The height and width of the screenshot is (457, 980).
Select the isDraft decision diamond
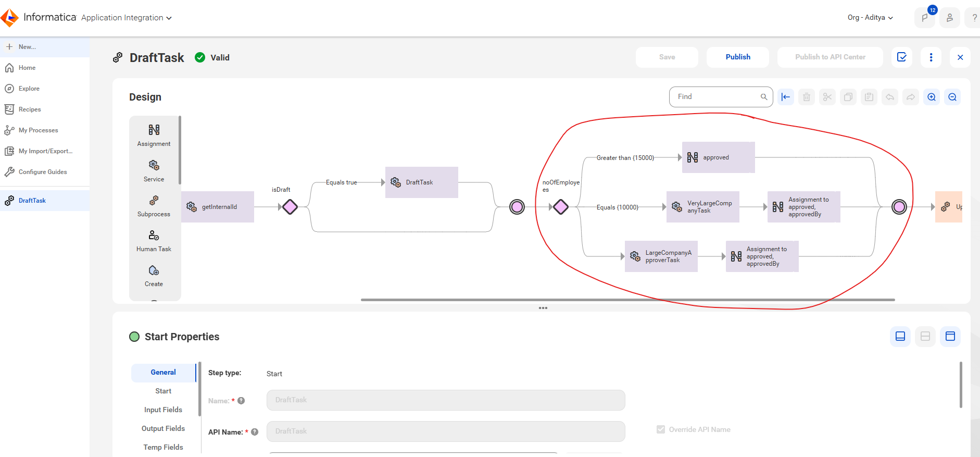click(x=290, y=207)
